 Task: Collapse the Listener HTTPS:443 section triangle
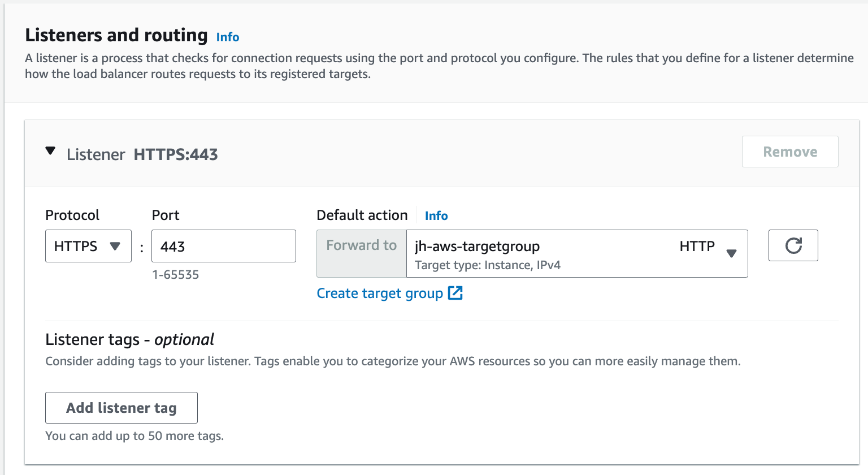pyautogui.click(x=50, y=151)
